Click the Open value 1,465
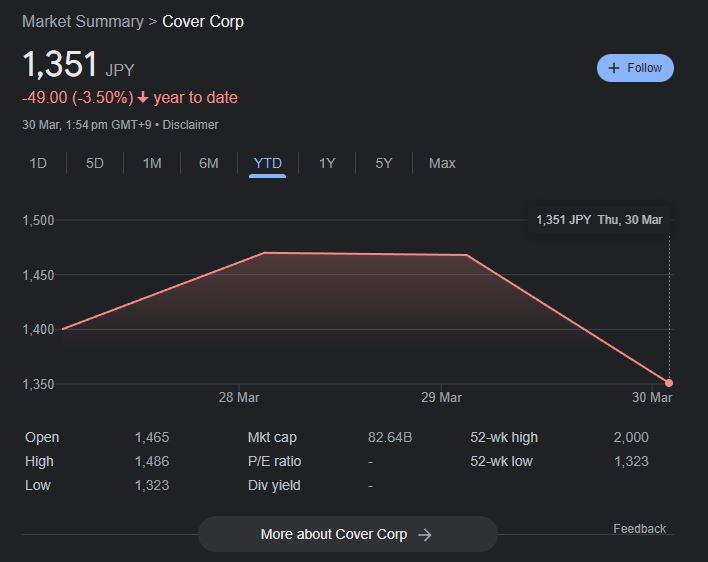Screen dimensions: 708x562 [152, 437]
